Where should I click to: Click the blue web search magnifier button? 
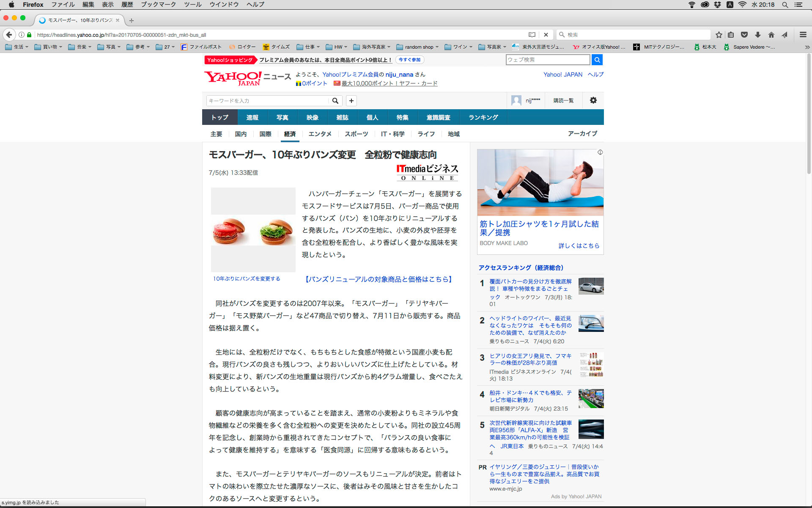click(597, 60)
